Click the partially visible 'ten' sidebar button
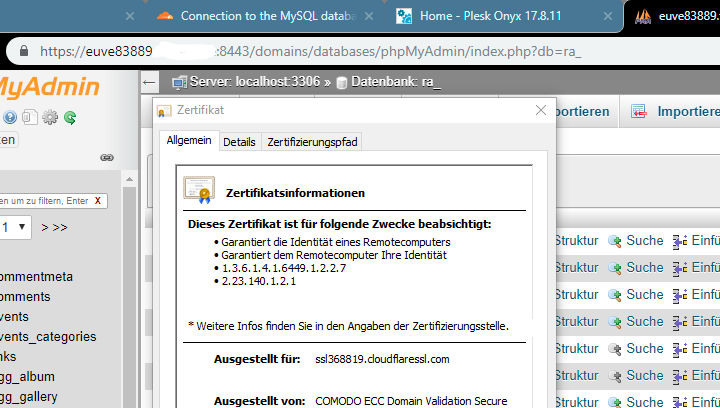720x408 pixels. coord(8,140)
